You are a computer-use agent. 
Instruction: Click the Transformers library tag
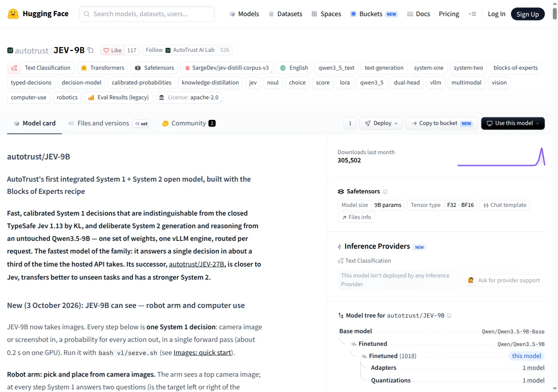tap(102, 68)
